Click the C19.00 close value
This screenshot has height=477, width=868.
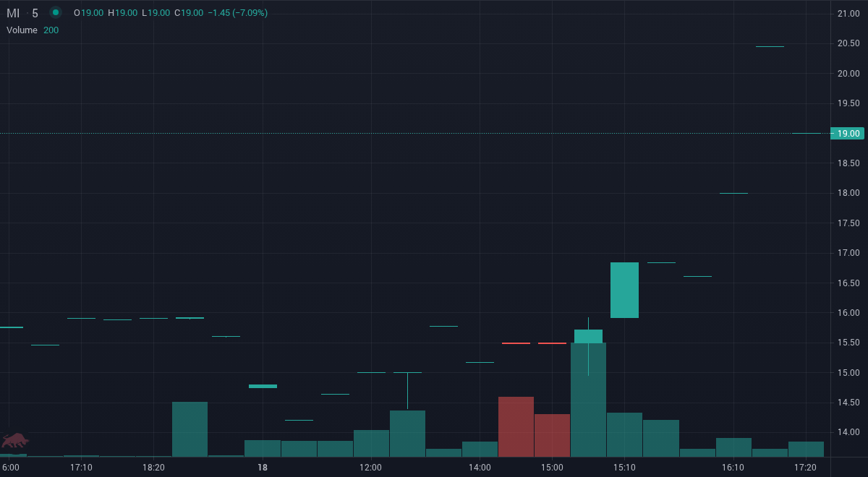coord(188,13)
